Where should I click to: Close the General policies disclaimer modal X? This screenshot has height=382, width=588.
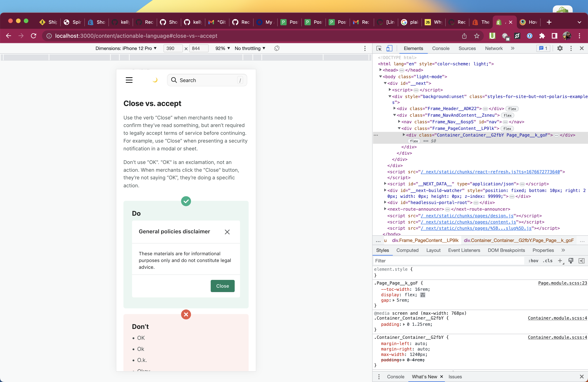[x=227, y=232]
